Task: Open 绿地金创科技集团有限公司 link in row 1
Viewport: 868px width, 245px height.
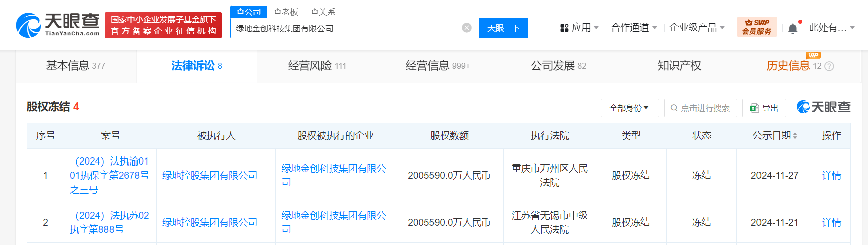Action: [334, 176]
